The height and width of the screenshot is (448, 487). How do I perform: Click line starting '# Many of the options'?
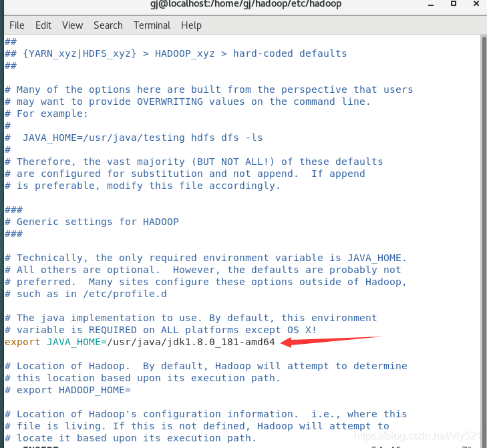pos(208,89)
